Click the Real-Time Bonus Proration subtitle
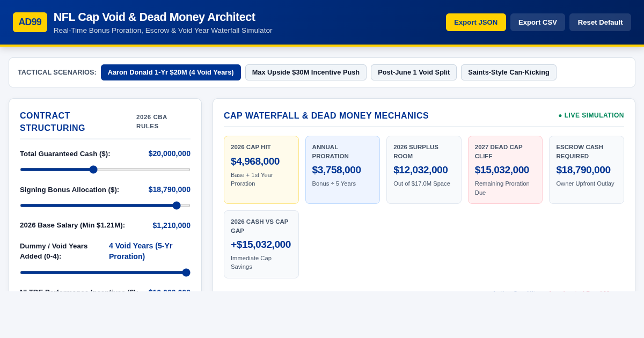644x338 pixels. [x=163, y=31]
